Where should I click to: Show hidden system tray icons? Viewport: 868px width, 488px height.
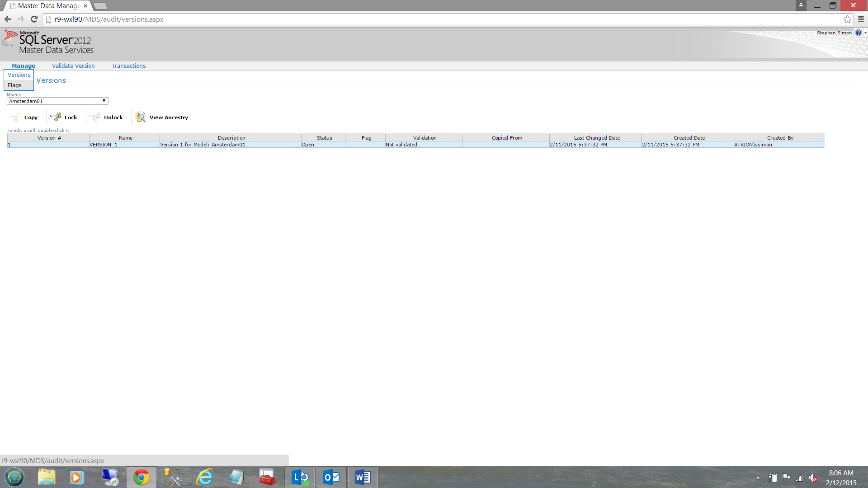pos(758,478)
